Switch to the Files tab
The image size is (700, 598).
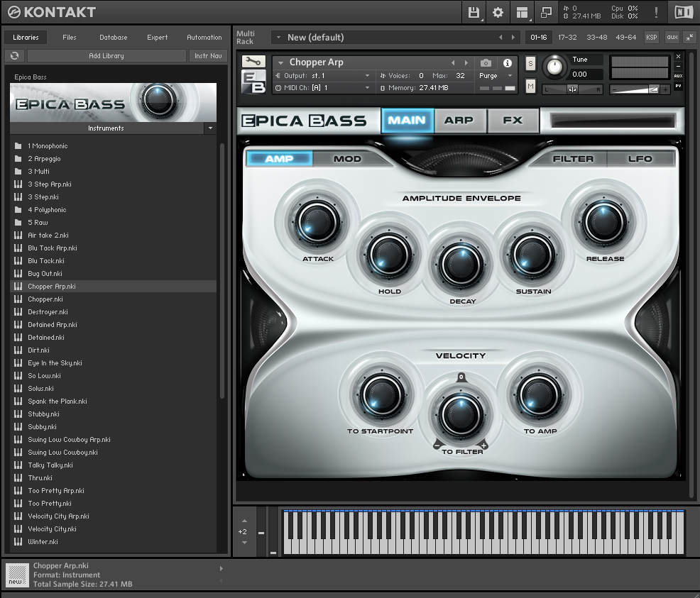coord(69,38)
